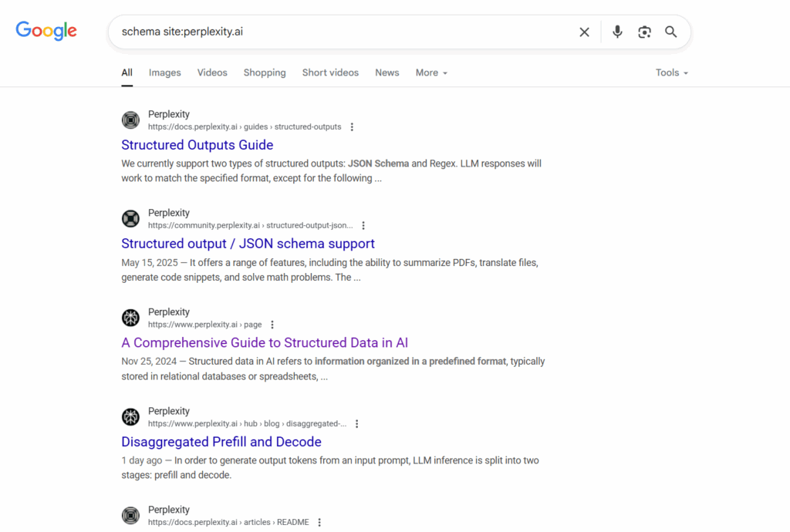Image resolution: width=790 pixels, height=532 pixels.
Task: Click the snippet dated May 15, 2025
Action: 330,270
